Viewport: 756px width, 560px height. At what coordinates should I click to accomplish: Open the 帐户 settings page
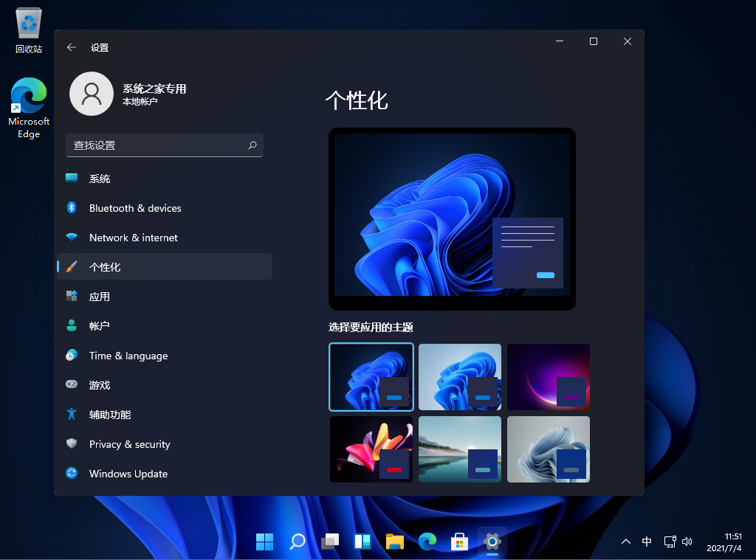tap(100, 326)
